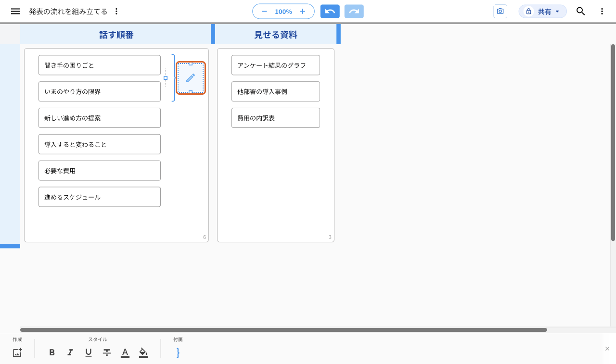Toggle italic formatting

(x=70, y=353)
